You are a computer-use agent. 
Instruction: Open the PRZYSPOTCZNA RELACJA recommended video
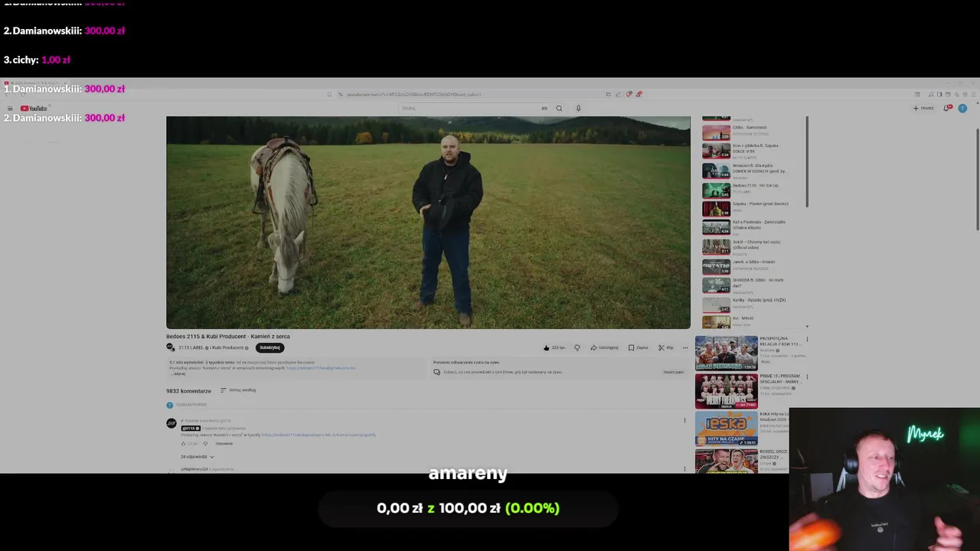coord(726,354)
